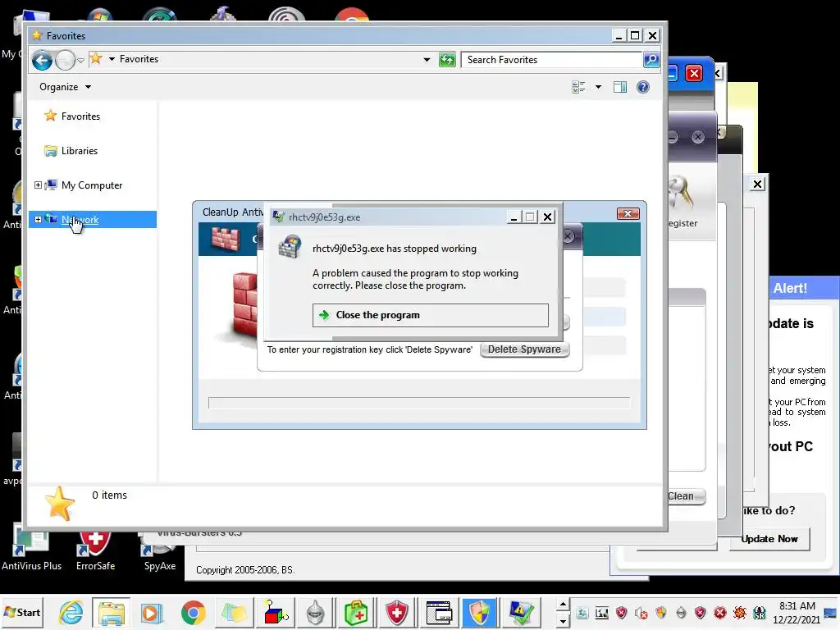This screenshot has height=630, width=840.
Task: Click the muted speaker volume tray icon
Action: (x=641, y=612)
